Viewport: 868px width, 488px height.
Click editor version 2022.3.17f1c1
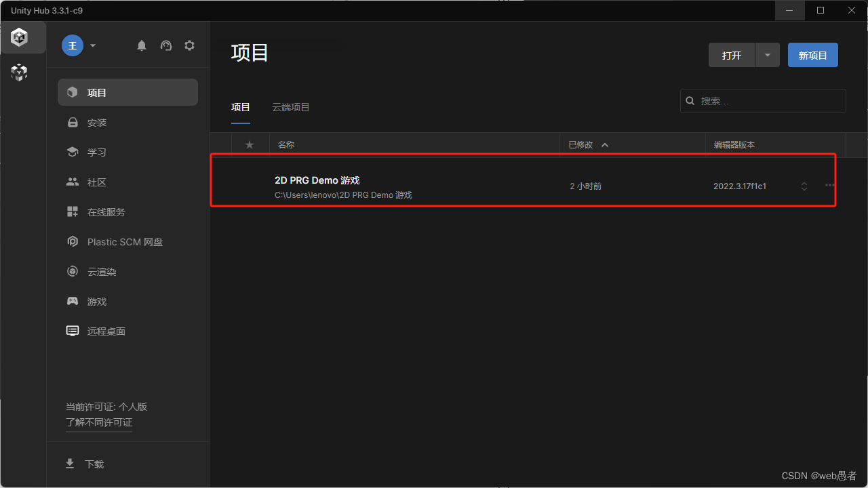point(740,186)
